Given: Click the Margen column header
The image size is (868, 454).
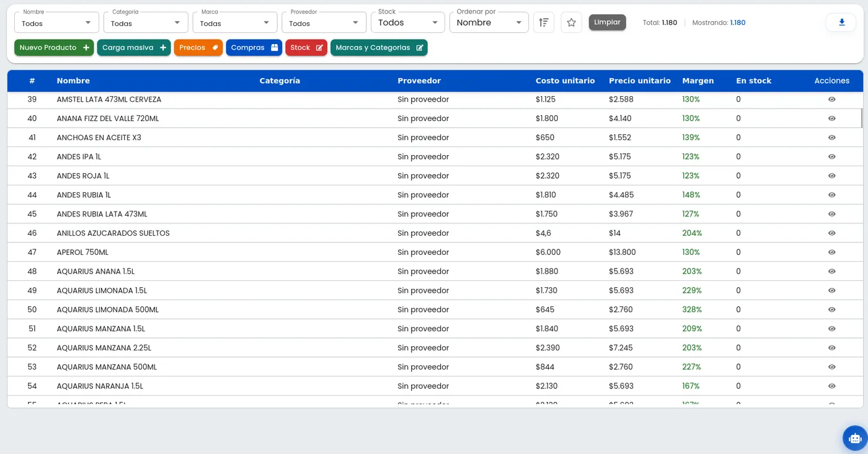Looking at the screenshot, I should pos(697,81).
